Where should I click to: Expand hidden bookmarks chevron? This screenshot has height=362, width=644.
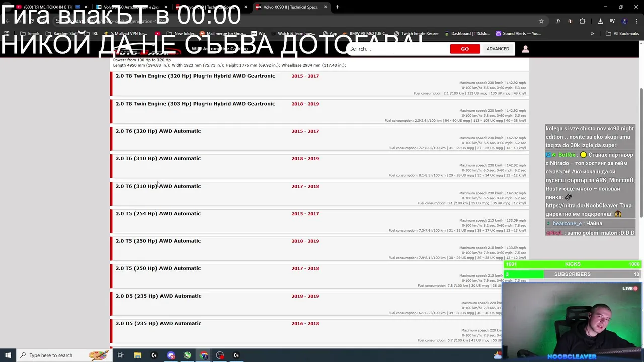coord(592,34)
